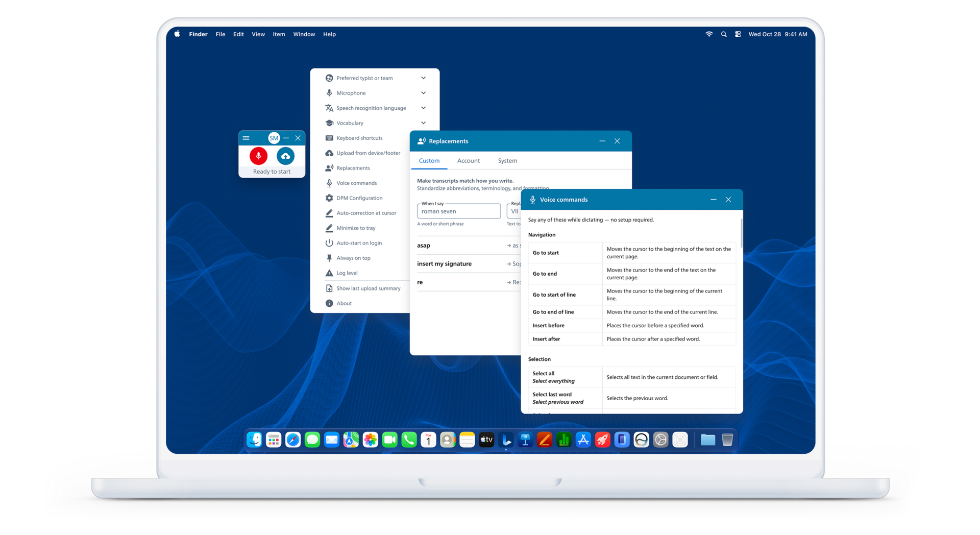Image resolution: width=980 pixels, height=535 pixels.
Task: Select the re replacement row
Action: coord(469,282)
